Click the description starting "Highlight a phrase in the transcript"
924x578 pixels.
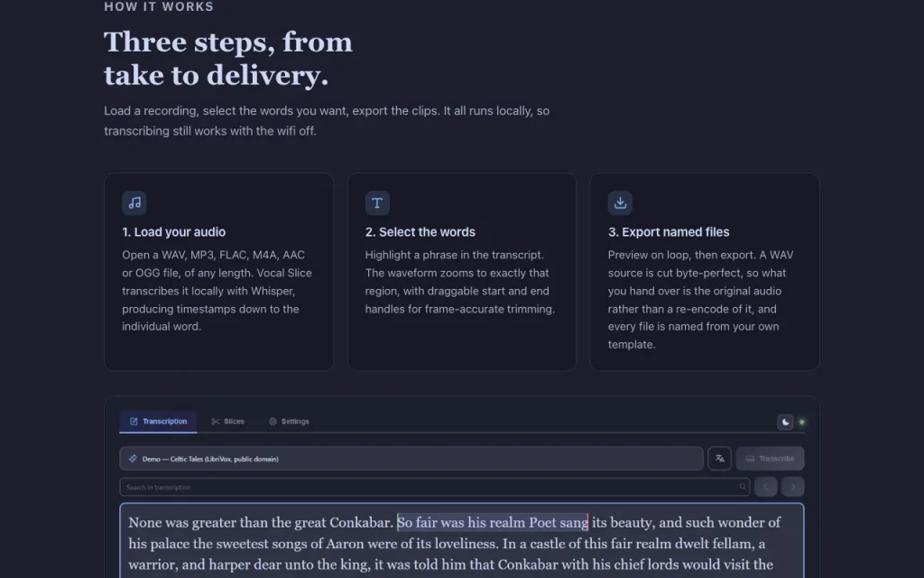460,282
